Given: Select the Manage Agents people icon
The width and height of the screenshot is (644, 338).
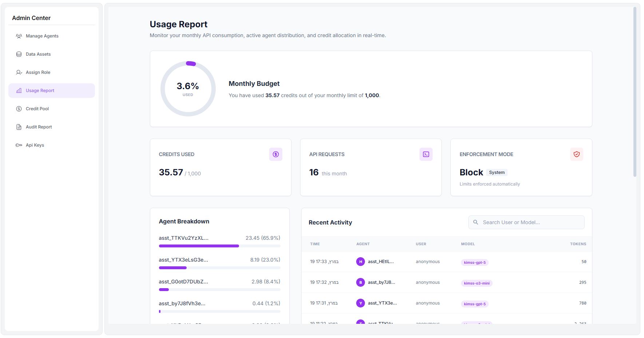Looking at the screenshot, I should 19,36.
